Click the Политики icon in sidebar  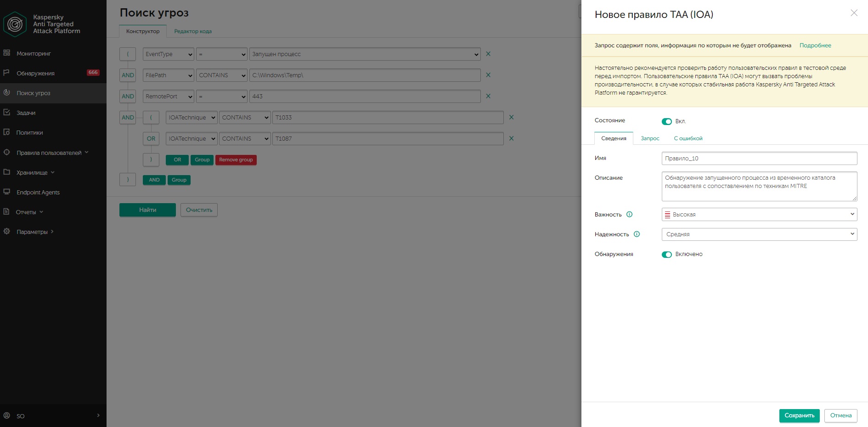click(7, 132)
